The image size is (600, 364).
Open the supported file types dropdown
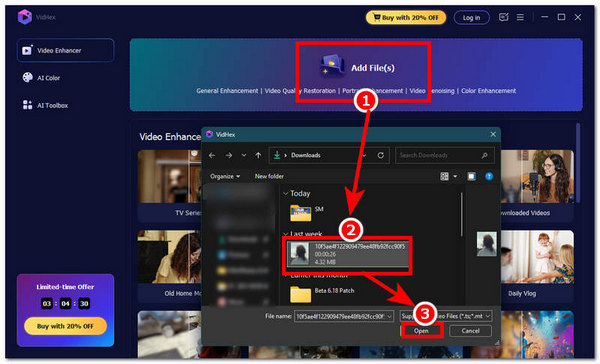click(445, 317)
